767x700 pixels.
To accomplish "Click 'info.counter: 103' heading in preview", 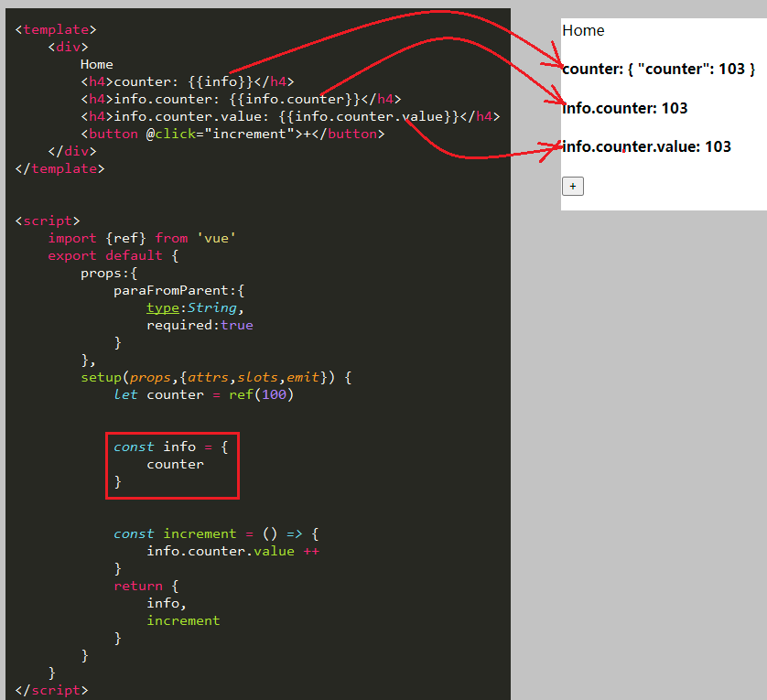I will (624, 108).
